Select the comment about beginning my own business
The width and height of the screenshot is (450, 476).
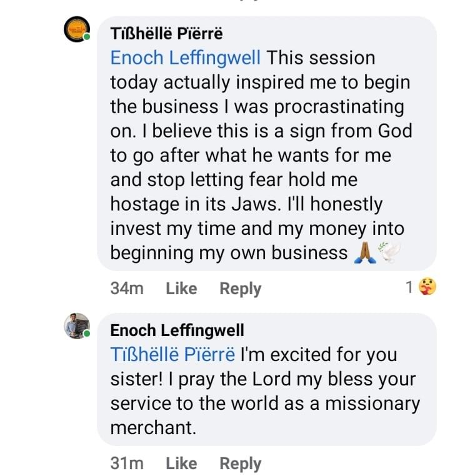point(267,143)
